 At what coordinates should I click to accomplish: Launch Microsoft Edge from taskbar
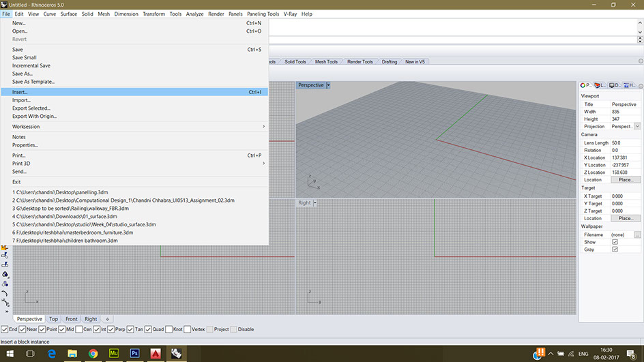pyautogui.click(x=51, y=353)
